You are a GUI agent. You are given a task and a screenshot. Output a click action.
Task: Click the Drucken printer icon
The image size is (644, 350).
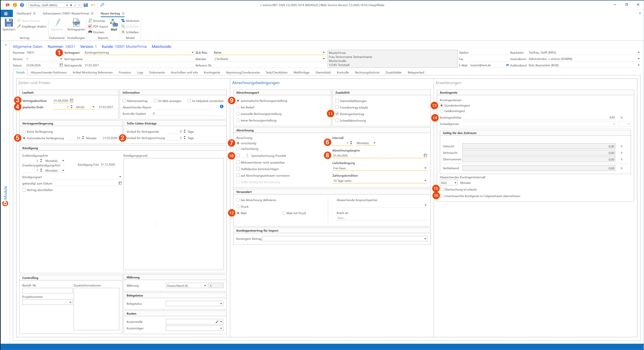tap(90, 32)
